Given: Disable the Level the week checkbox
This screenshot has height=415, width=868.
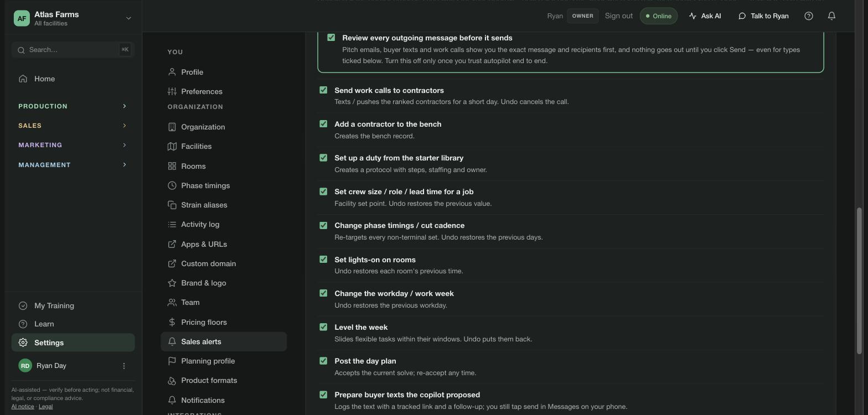Looking at the screenshot, I should click(323, 327).
